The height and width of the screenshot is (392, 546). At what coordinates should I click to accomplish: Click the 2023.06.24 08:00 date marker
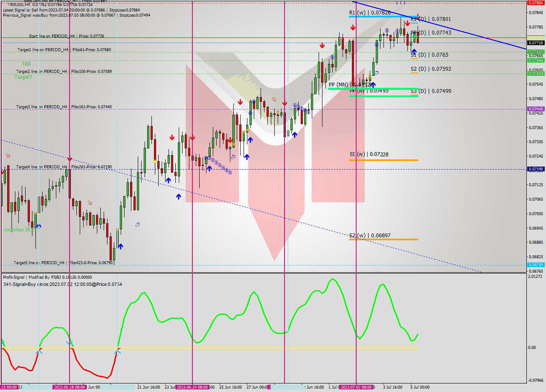pyautogui.click(x=192, y=387)
